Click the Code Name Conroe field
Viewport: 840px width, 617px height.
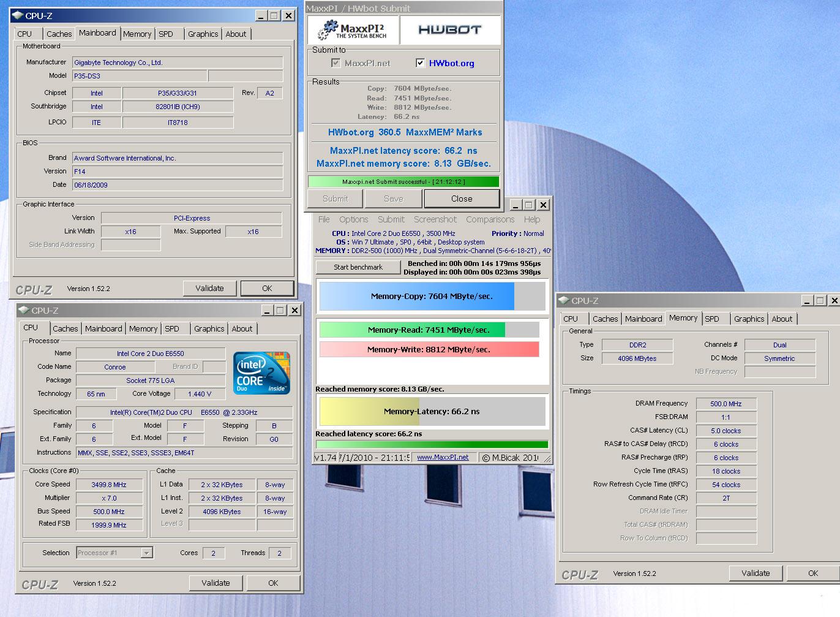coord(114,367)
